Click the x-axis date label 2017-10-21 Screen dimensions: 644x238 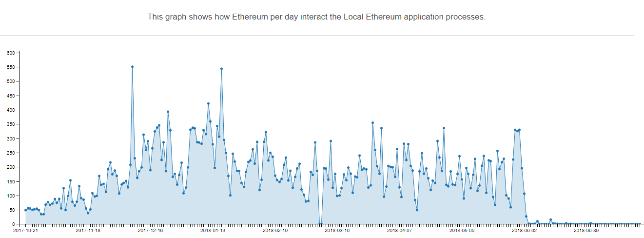coord(25,231)
